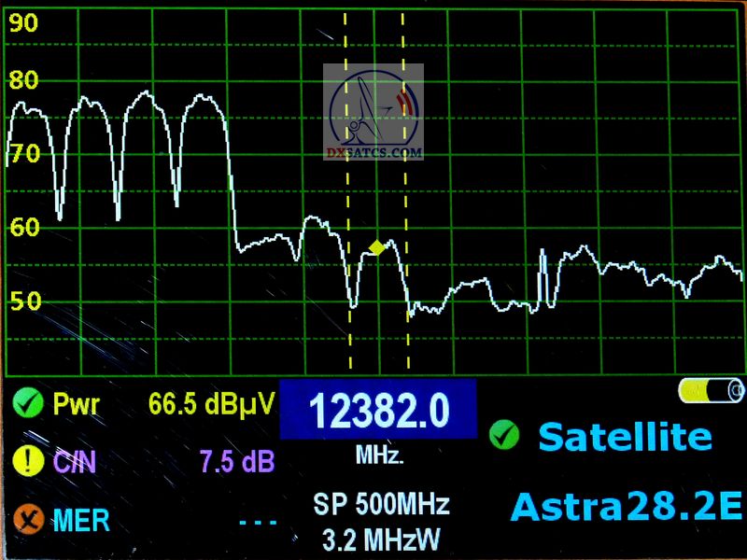The height and width of the screenshot is (560, 747).
Task: Click the 90 level label on the axis
Action: click(x=23, y=24)
